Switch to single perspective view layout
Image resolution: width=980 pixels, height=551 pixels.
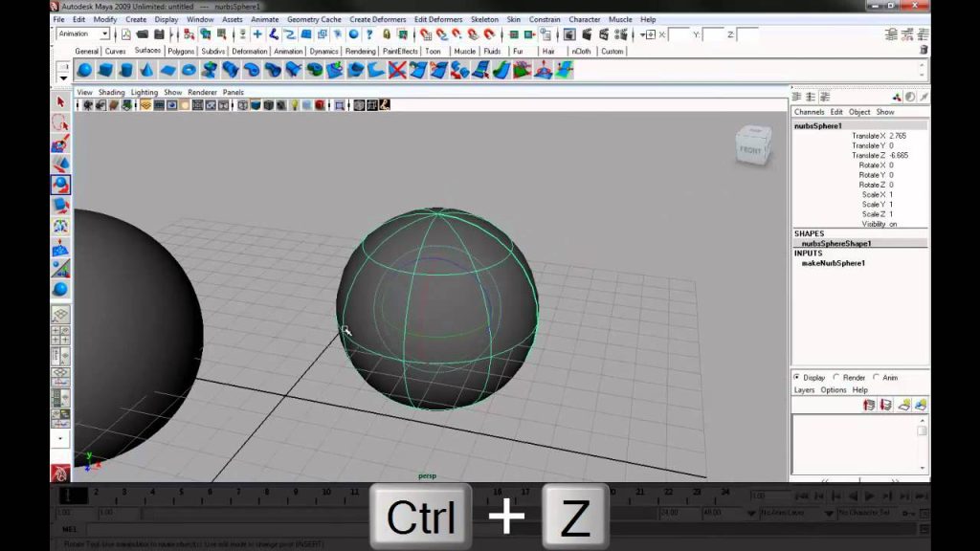coord(60,314)
